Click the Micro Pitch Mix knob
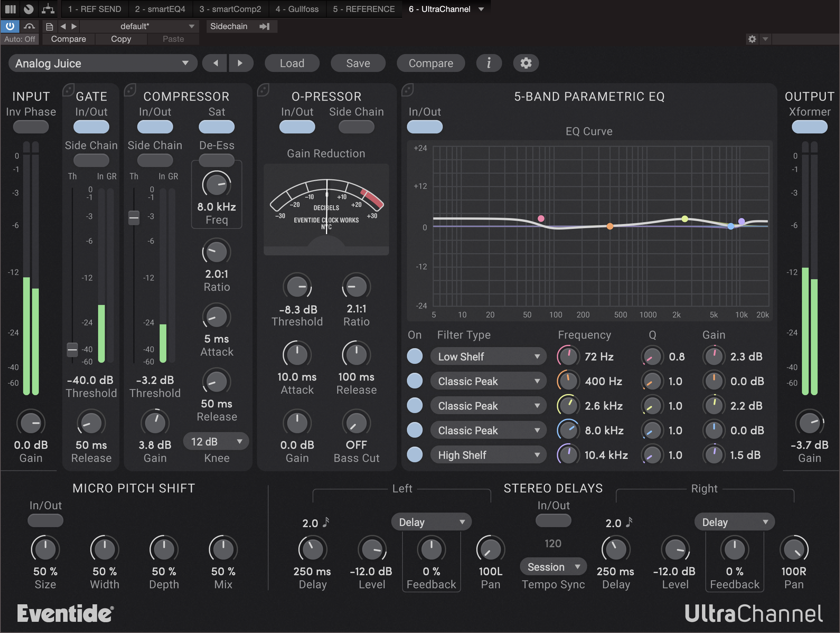 (223, 549)
